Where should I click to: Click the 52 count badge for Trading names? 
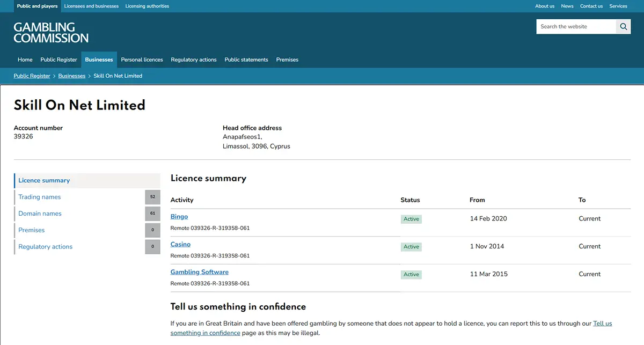pos(152,197)
